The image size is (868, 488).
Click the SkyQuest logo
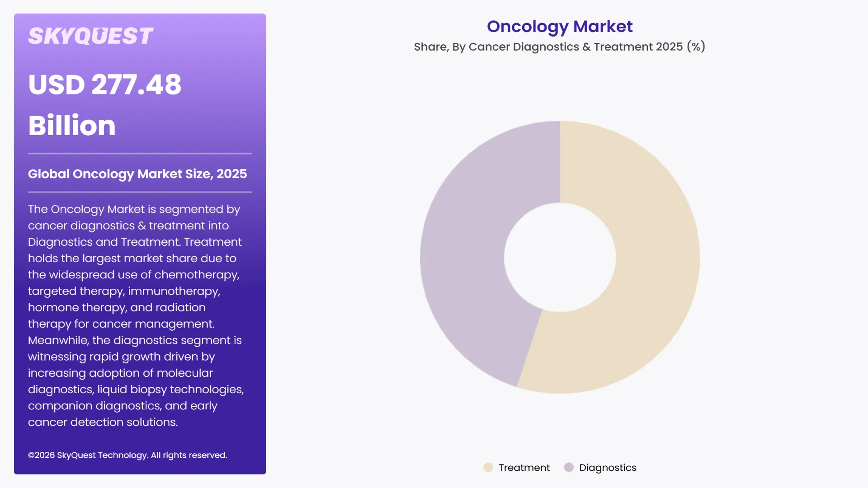click(90, 36)
